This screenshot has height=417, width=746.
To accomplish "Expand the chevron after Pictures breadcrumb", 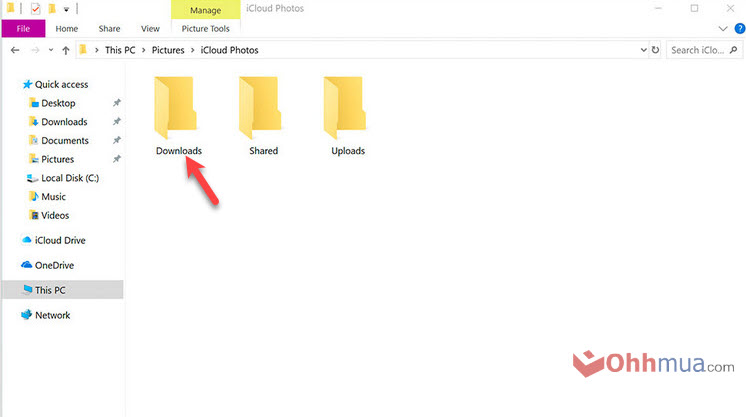I will coord(193,50).
